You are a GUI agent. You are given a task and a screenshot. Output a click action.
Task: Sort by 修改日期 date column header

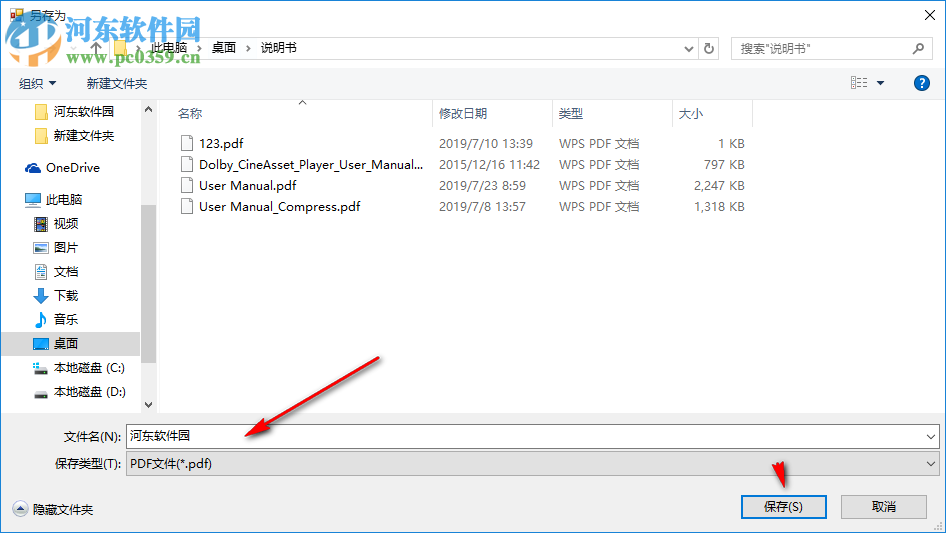coord(463,113)
